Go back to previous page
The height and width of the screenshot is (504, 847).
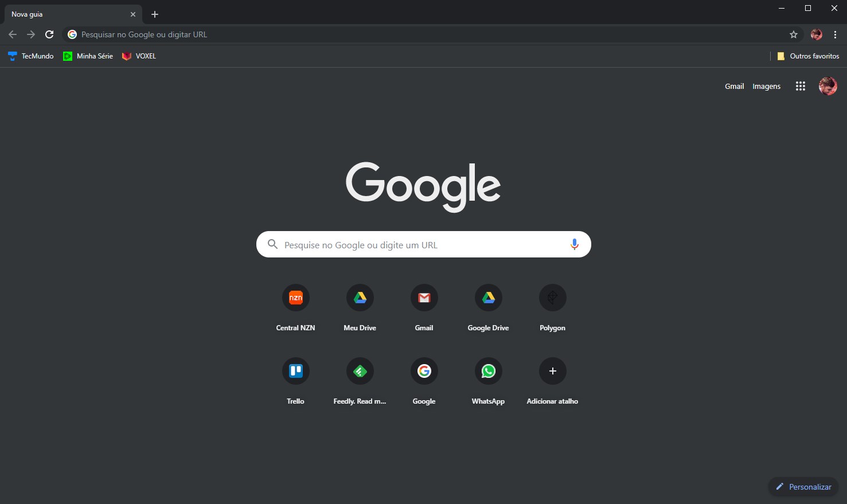(x=13, y=34)
